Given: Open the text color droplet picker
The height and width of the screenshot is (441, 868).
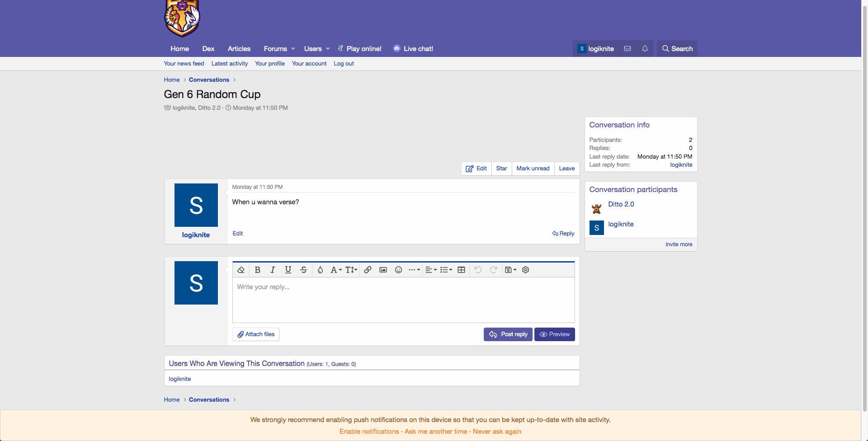Looking at the screenshot, I should click(320, 270).
